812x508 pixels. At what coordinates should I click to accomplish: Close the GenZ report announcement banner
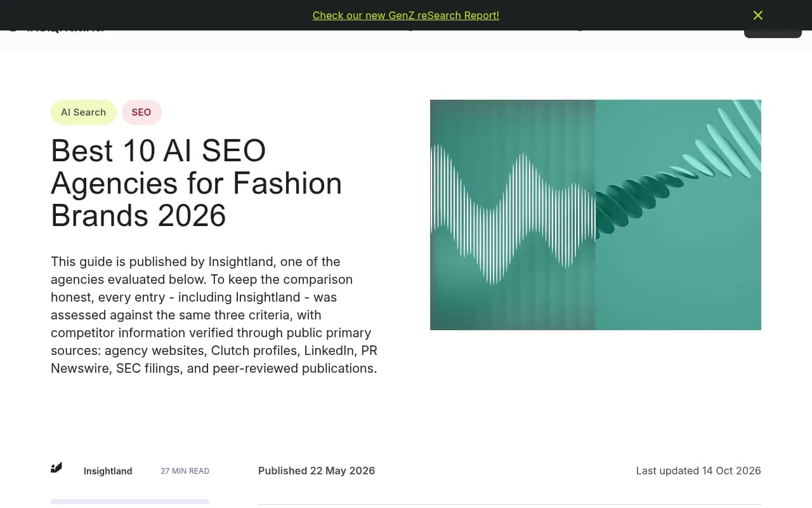(x=758, y=15)
